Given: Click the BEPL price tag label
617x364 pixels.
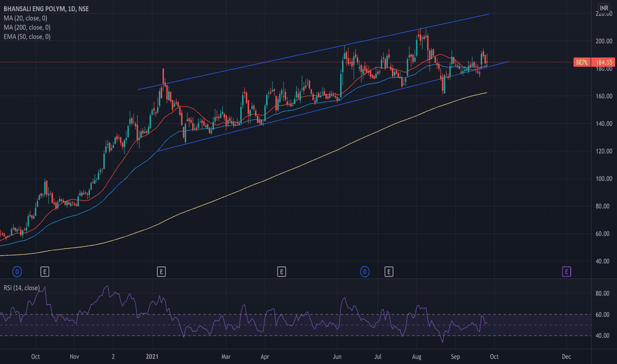Looking at the screenshot, I should [582, 62].
